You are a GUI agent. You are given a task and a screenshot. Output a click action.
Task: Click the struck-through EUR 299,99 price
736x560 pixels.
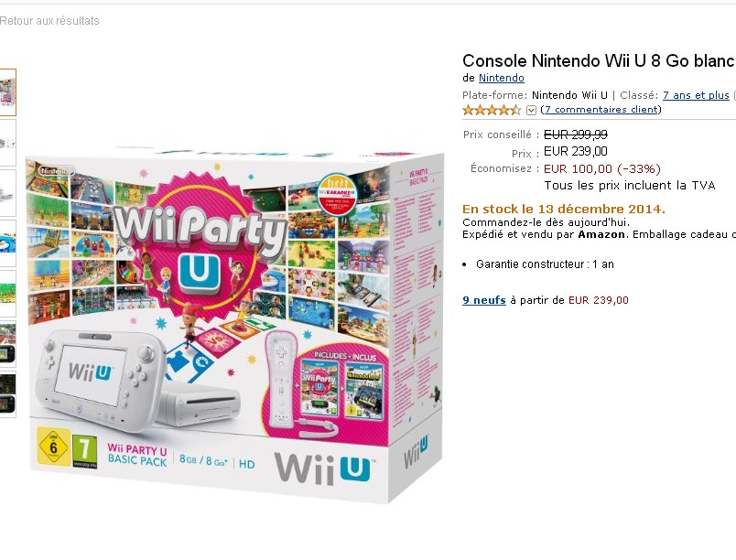click(x=576, y=135)
